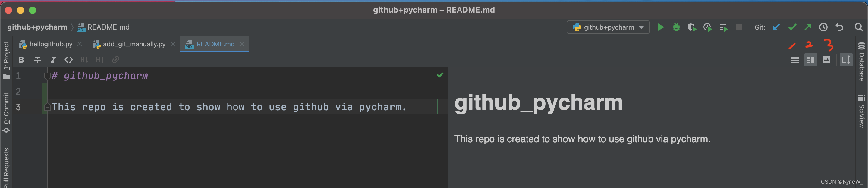Viewport: 868px width, 188px height.
Task: Start debugging with the bug icon
Action: tap(676, 27)
